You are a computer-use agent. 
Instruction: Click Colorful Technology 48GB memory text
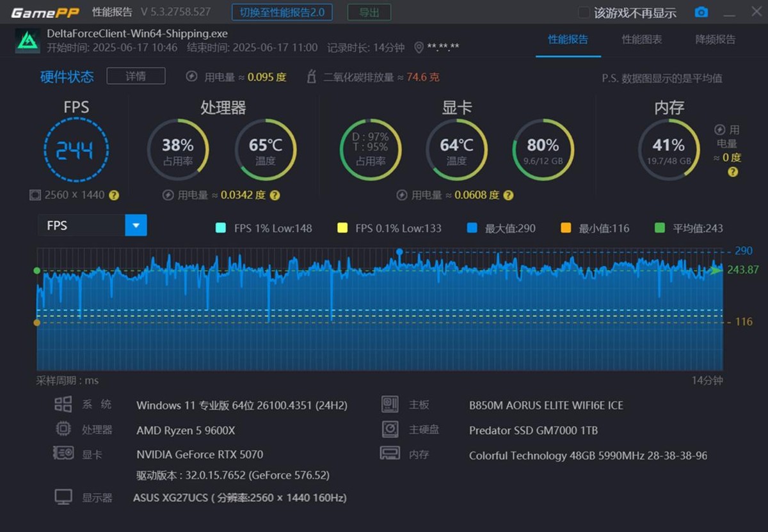point(588,455)
